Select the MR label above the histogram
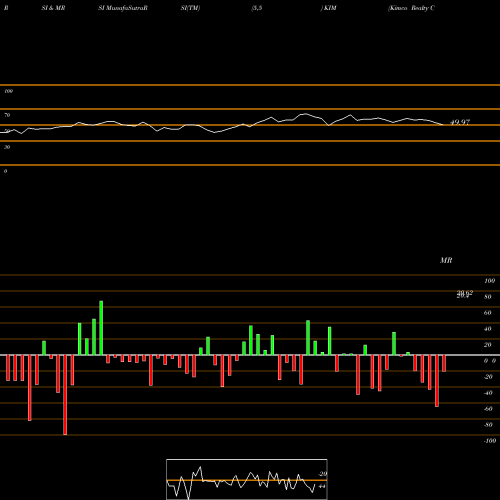Image resolution: width=500 pixels, height=500 pixels. (x=446, y=260)
